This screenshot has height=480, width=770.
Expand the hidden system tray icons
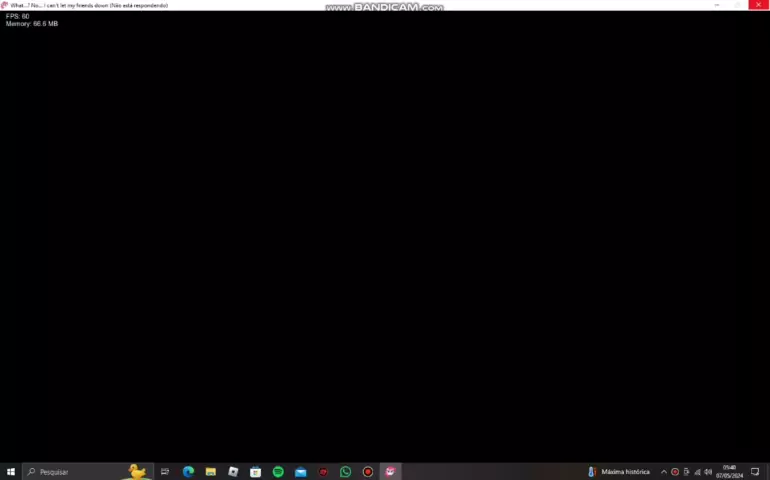664,472
